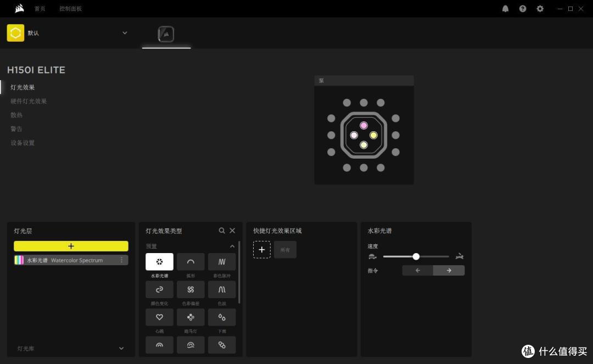Viewport: 593px width, 364px height.
Task: Click the 快捷灯光效果区域 heading
Action: 278,231
